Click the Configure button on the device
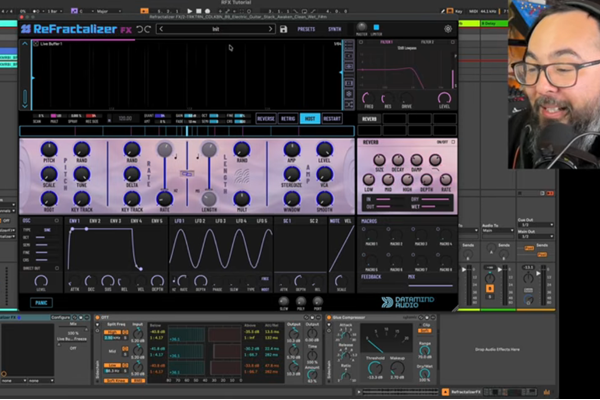 [61, 317]
